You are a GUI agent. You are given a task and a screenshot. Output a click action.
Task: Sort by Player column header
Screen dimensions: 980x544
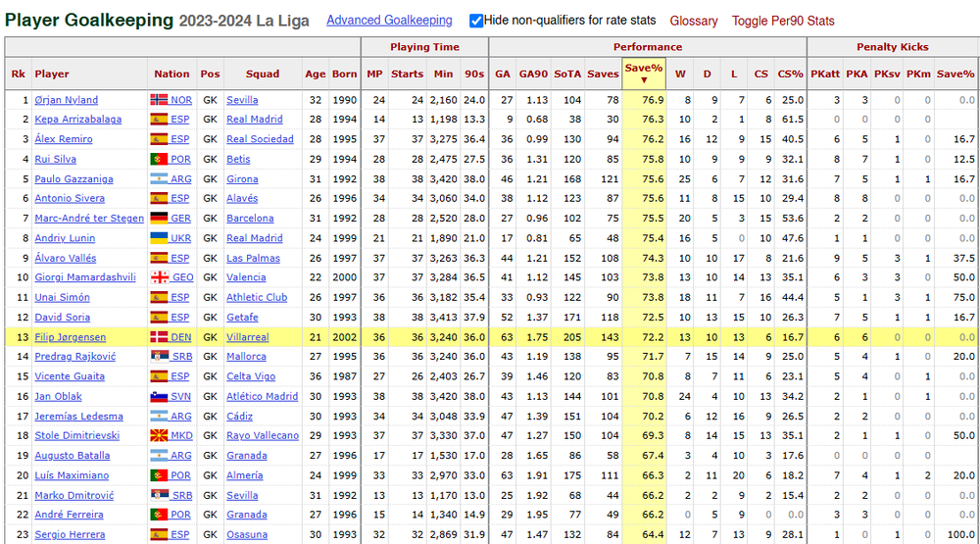52,74
